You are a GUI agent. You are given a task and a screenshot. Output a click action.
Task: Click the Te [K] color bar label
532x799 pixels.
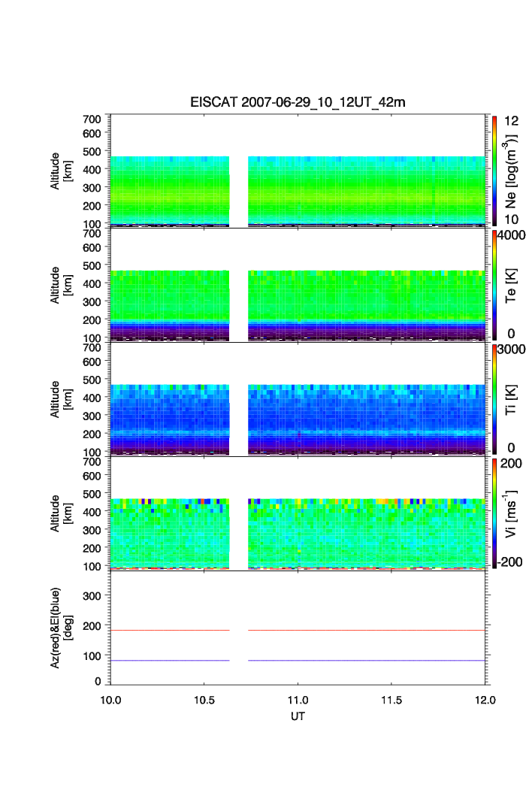[512, 285]
